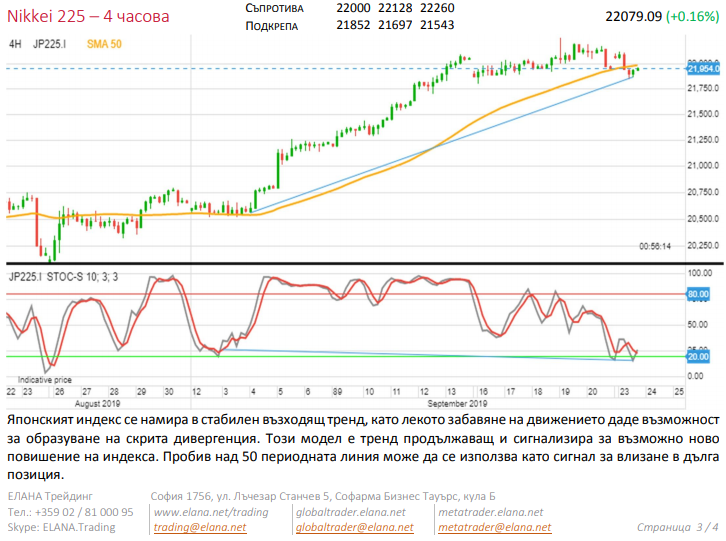This screenshot has width=726, height=541.
Task: Click the (+0.16%) change value
Action: [693, 17]
